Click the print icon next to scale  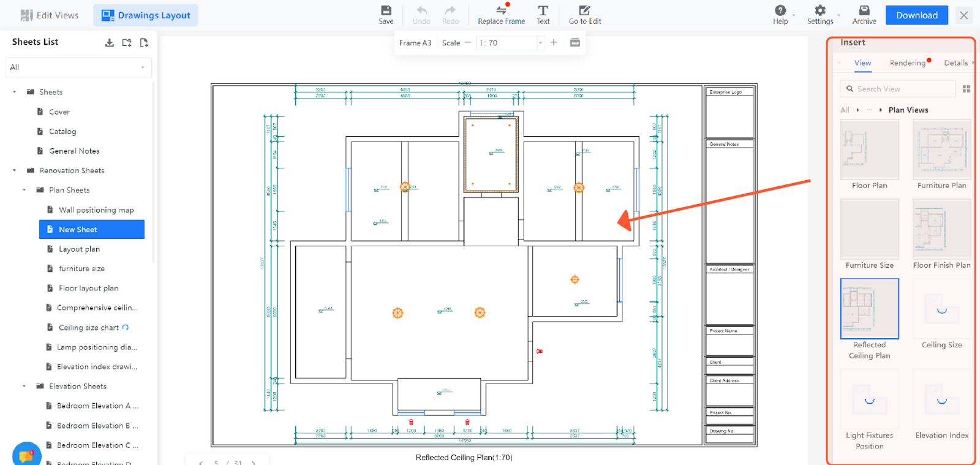(575, 43)
